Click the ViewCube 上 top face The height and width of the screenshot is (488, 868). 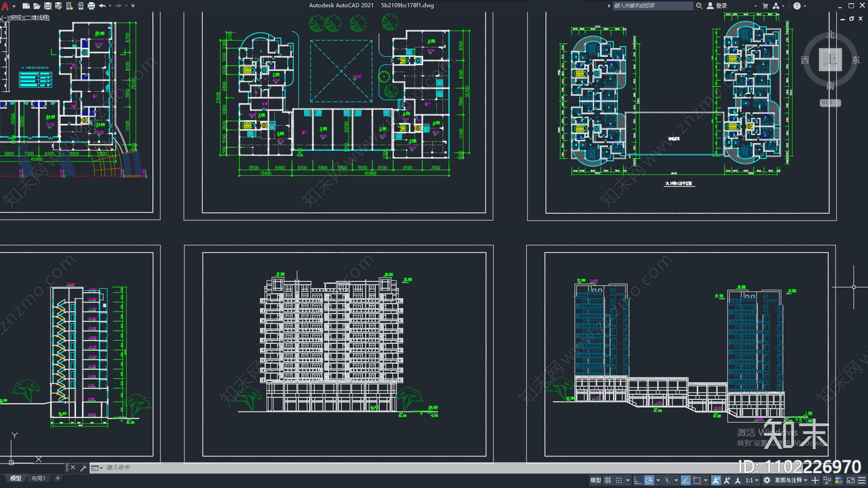(x=830, y=59)
